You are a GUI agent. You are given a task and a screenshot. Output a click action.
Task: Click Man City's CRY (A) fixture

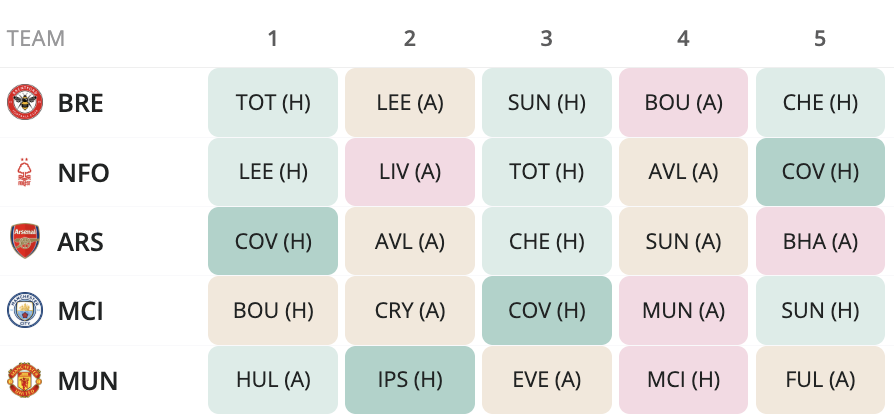click(410, 311)
